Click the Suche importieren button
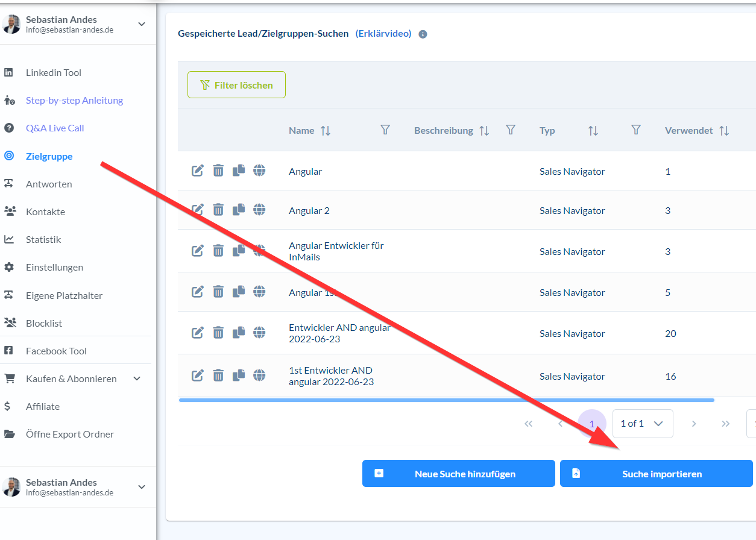756x540 pixels. [x=656, y=474]
